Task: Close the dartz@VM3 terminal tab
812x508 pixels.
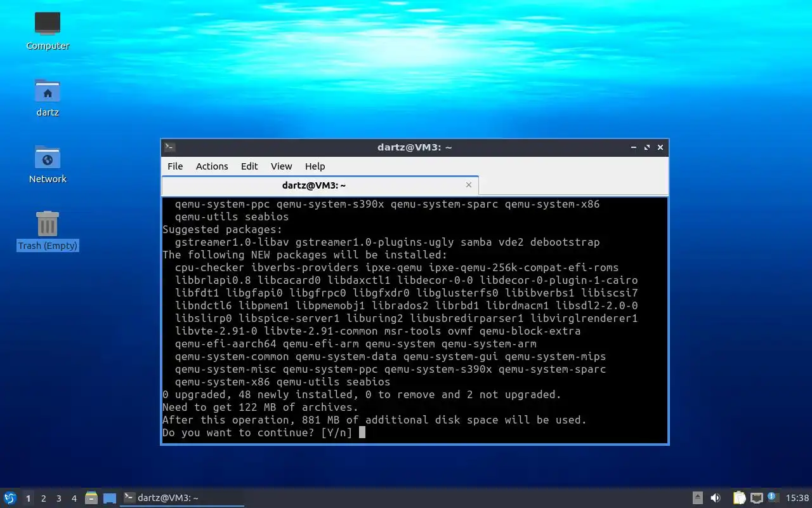Action: point(469,185)
